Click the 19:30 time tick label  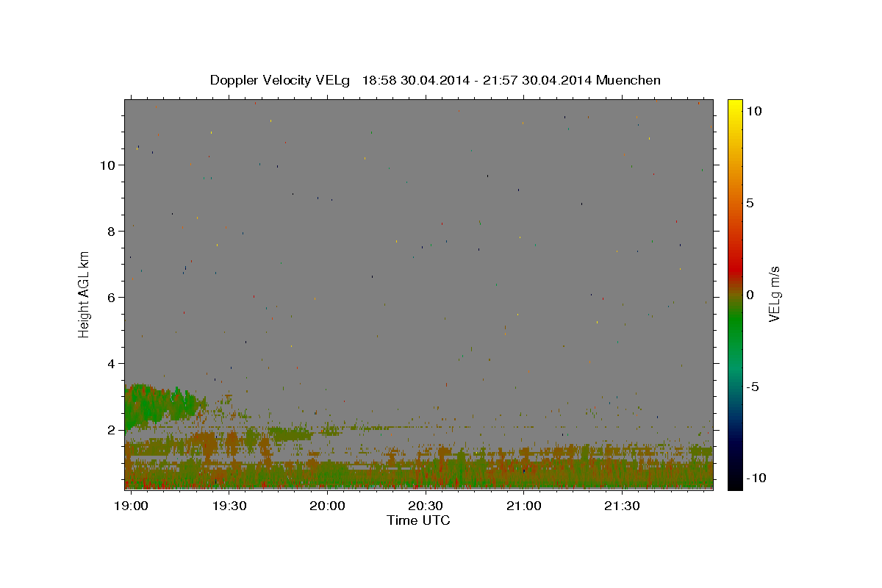point(229,506)
